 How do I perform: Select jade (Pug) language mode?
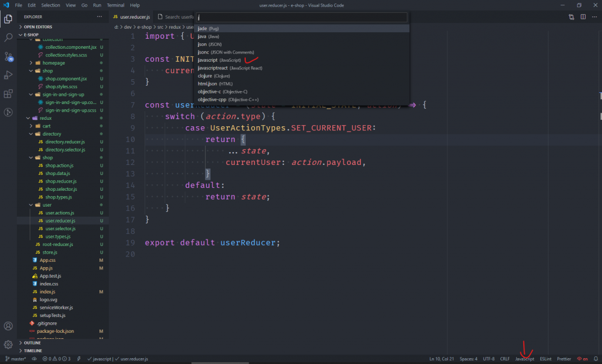302,28
